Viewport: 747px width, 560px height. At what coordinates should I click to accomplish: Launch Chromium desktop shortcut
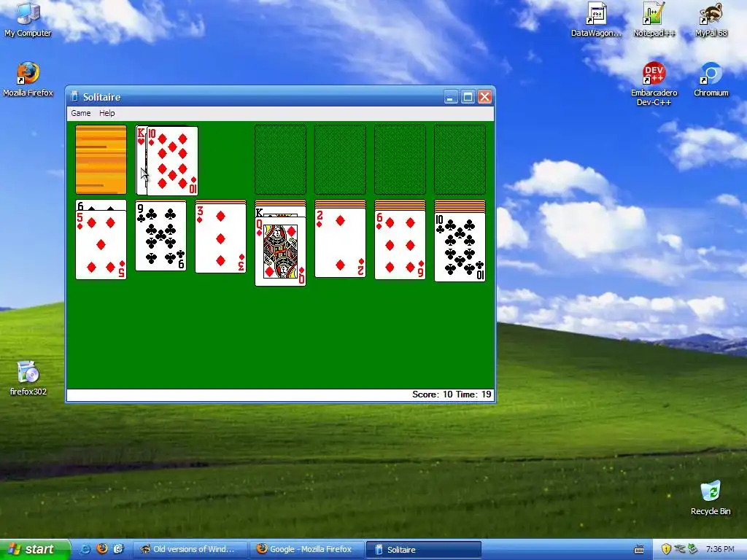[711, 79]
